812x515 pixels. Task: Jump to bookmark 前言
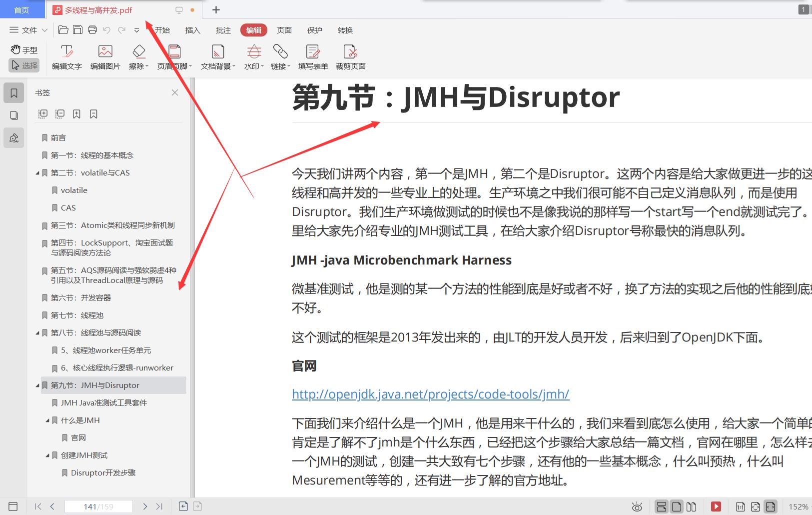coord(58,138)
